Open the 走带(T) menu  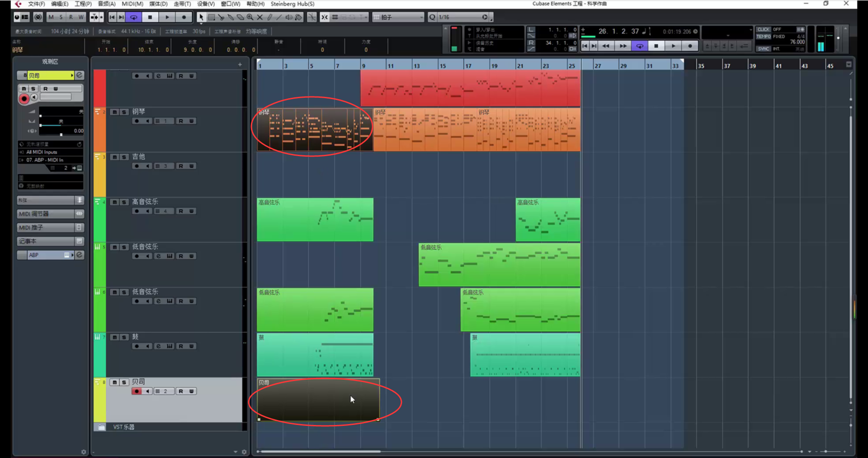coord(183,4)
